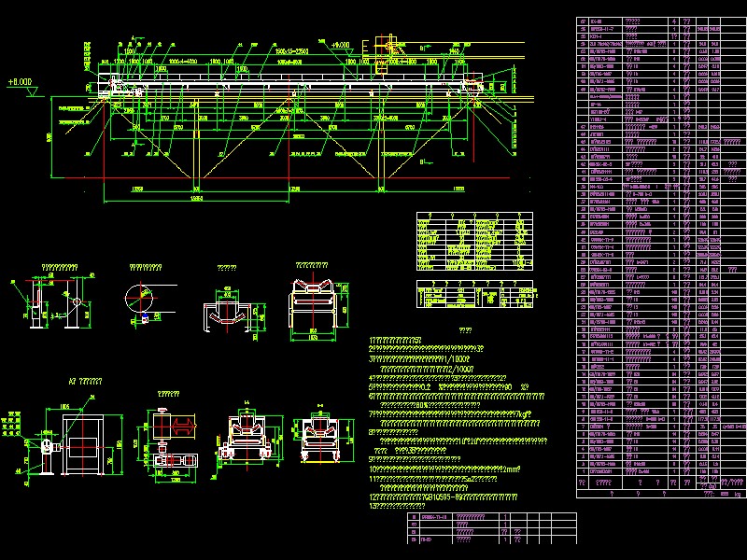Click the +14.XXX elevation label at the top
Viewport: 747px width, 560px height.
pos(340,45)
